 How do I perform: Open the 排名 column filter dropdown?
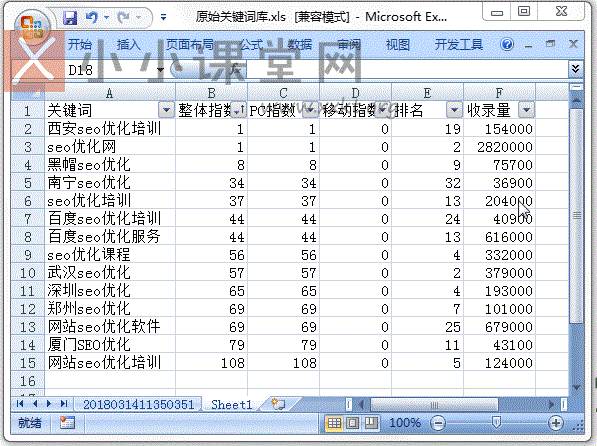coord(454,110)
